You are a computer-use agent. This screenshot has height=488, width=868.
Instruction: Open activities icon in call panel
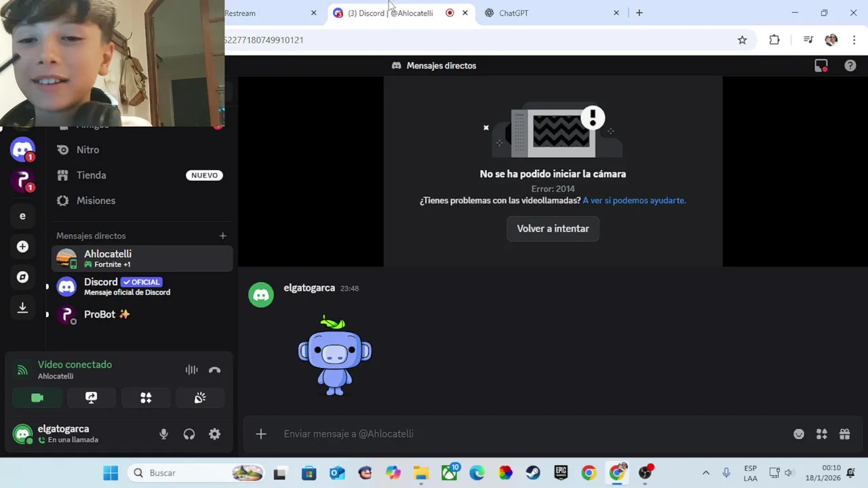(x=146, y=398)
